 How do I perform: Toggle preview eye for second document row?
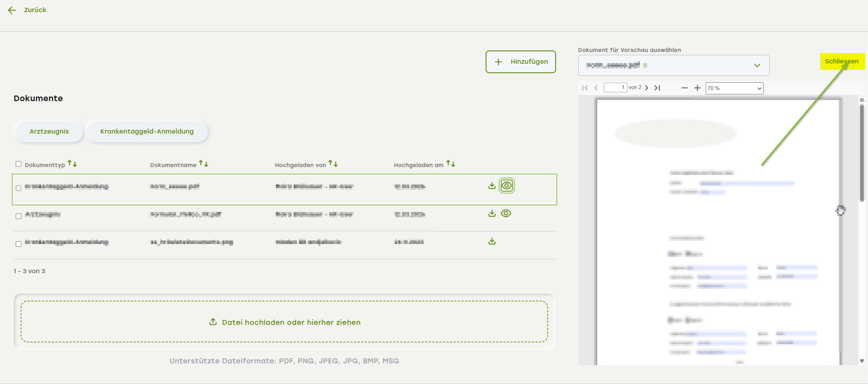[506, 213]
